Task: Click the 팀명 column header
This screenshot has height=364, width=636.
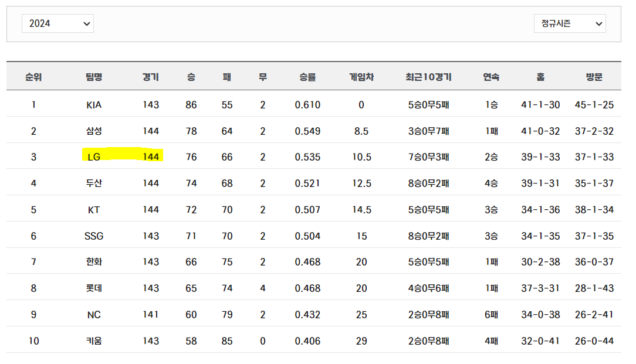Action: point(94,77)
